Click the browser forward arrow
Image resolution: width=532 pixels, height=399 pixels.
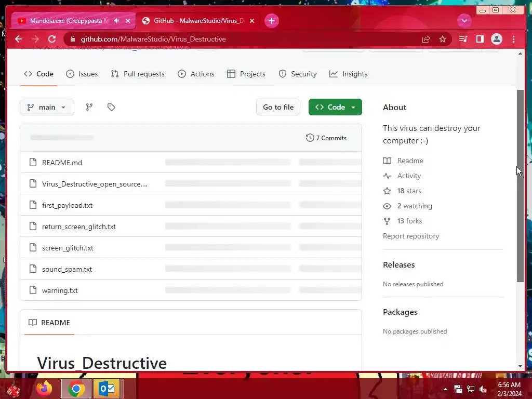(x=35, y=39)
